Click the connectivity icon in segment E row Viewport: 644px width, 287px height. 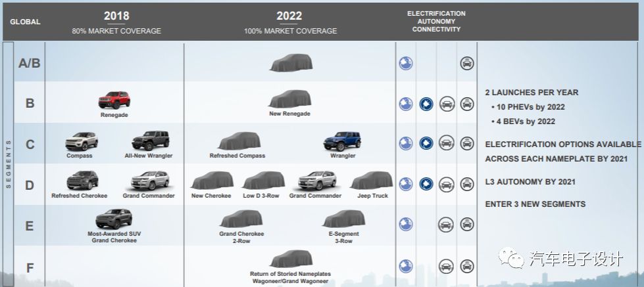(x=467, y=224)
